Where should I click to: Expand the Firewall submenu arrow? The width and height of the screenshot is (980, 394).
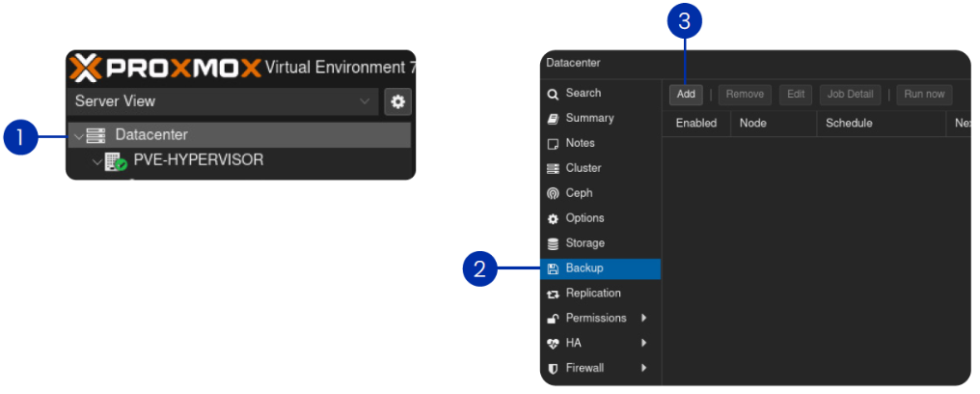click(643, 368)
